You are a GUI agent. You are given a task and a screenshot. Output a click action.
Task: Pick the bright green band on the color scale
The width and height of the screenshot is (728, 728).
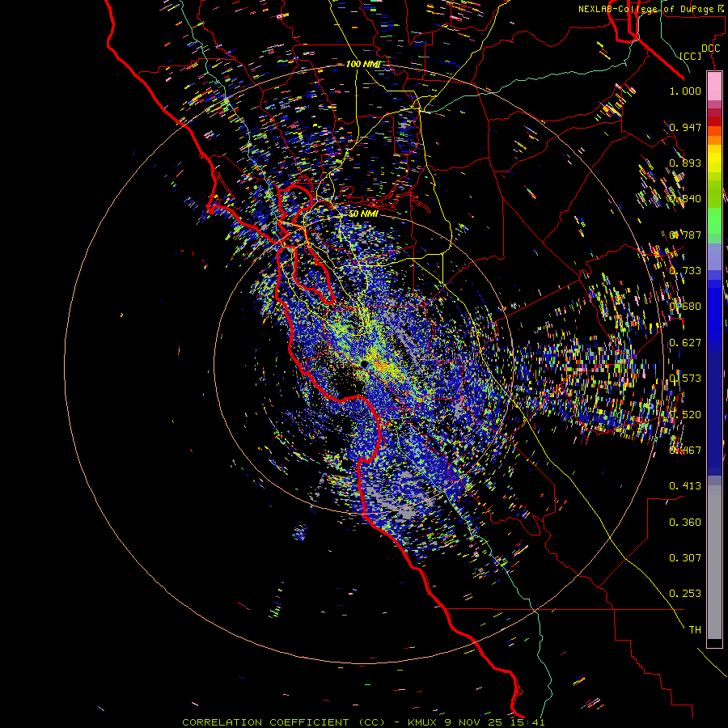point(714,221)
